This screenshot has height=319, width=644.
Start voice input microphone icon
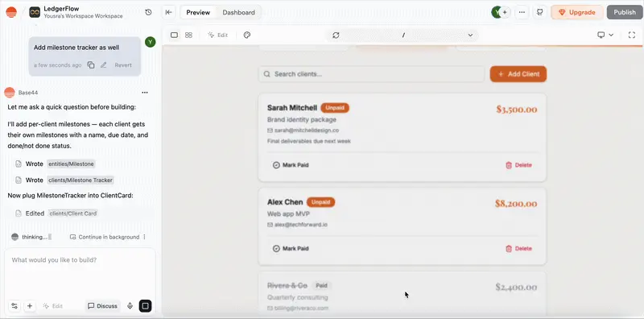[130, 306]
